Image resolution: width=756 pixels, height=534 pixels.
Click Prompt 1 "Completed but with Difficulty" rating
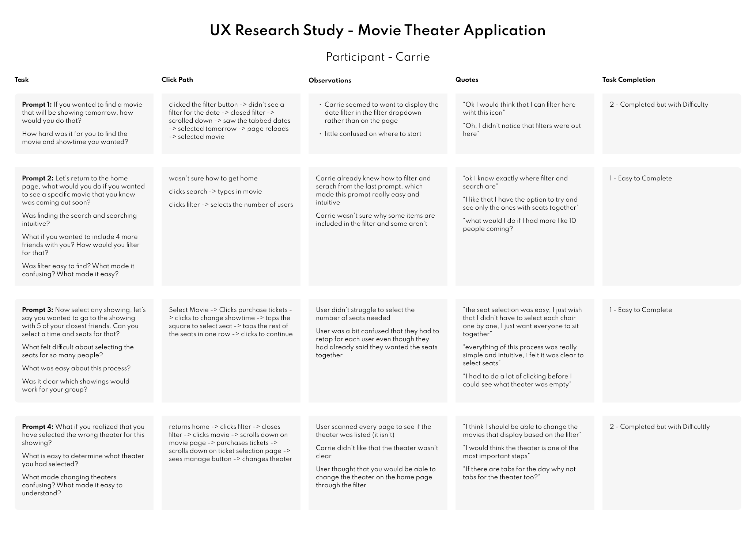coord(658,104)
